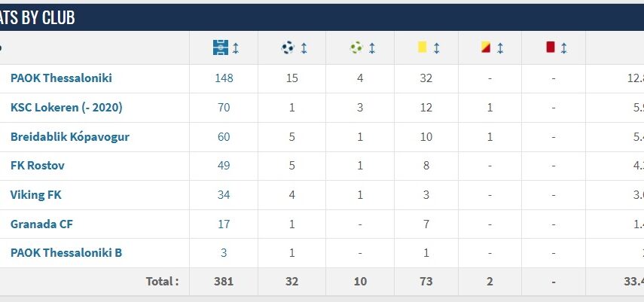
Task: Click the second yellow card icon
Action: 486,47
